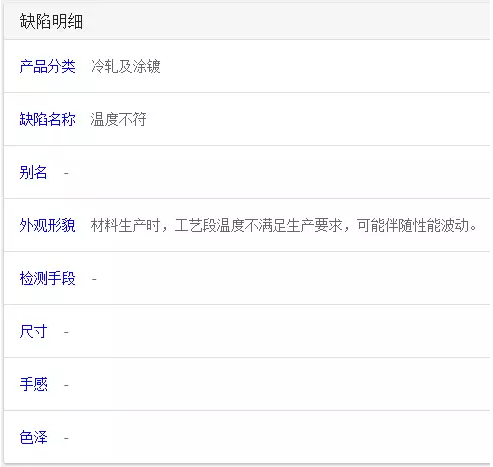This screenshot has width=493, height=467.
Task: Select the 色泽 label
Action: click(33, 437)
